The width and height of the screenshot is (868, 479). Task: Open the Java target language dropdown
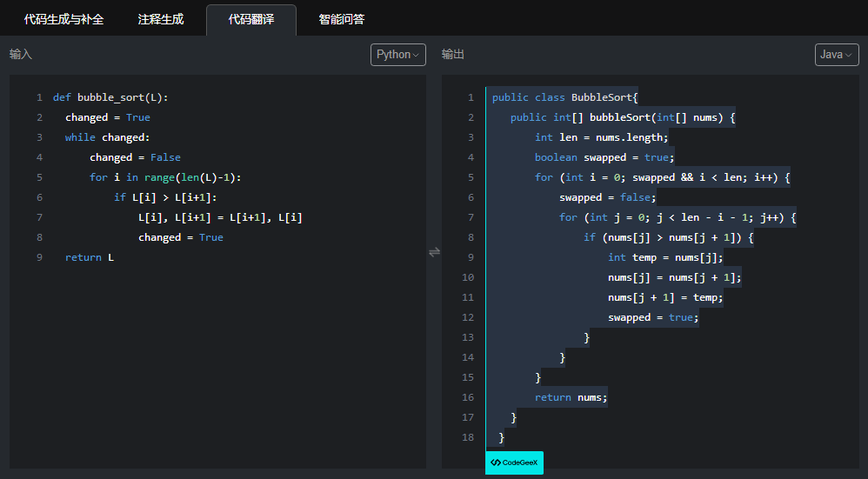coord(836,55)
